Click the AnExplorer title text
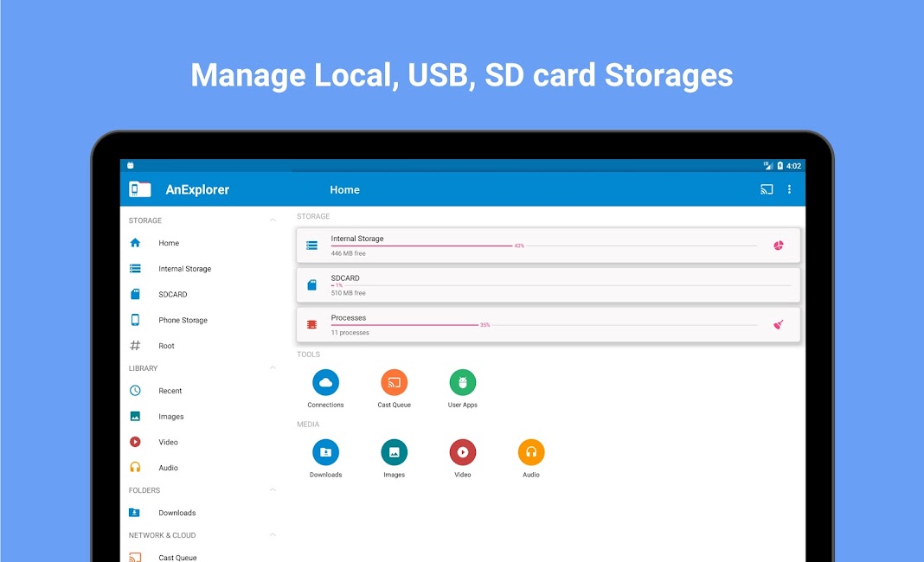Screen dimensions: 924x562 click(x=197, y=189)
